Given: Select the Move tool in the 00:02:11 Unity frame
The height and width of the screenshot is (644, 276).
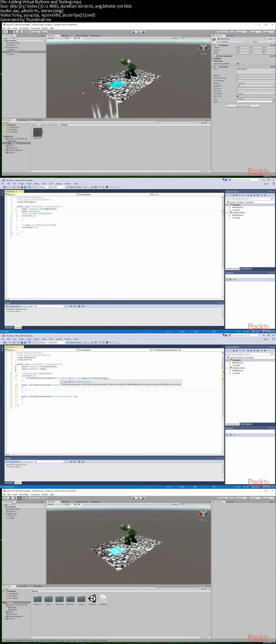Looking at the screenshot, I should (x=10, y=32).
